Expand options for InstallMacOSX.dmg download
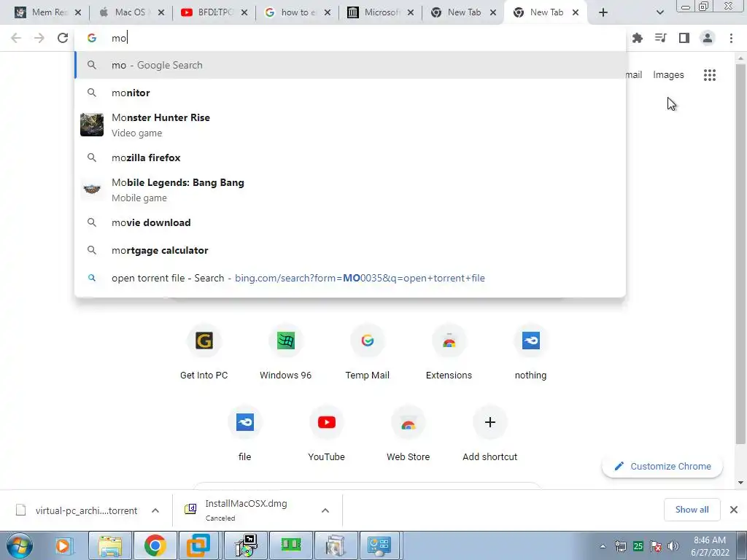Image resolution: width=747 pixels, height=560 pixels. pyautogui.click(x=325, y=510)
